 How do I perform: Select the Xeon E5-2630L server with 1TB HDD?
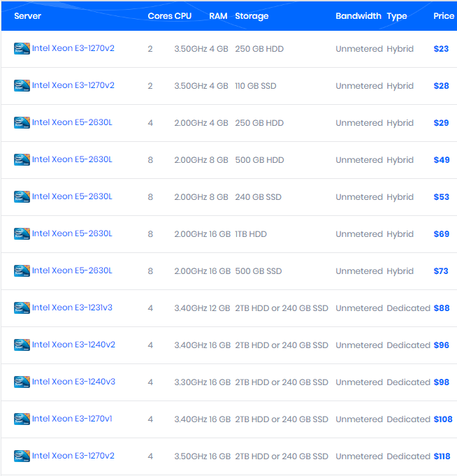71,233
